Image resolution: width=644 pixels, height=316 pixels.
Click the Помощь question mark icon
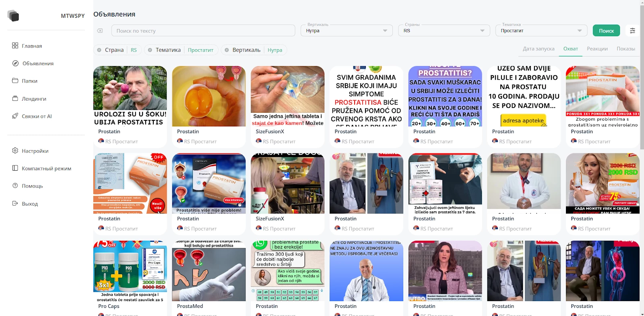tap(15, 186)
